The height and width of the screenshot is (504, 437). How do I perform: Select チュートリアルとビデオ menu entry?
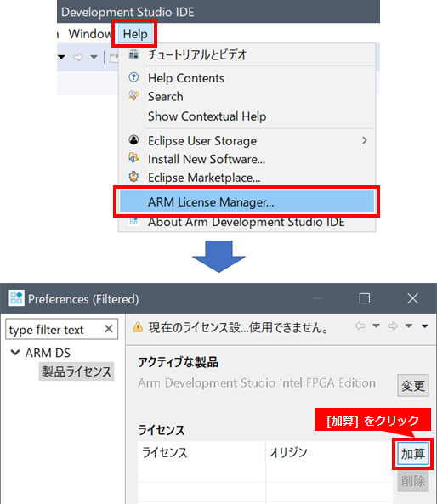[247, 54]
